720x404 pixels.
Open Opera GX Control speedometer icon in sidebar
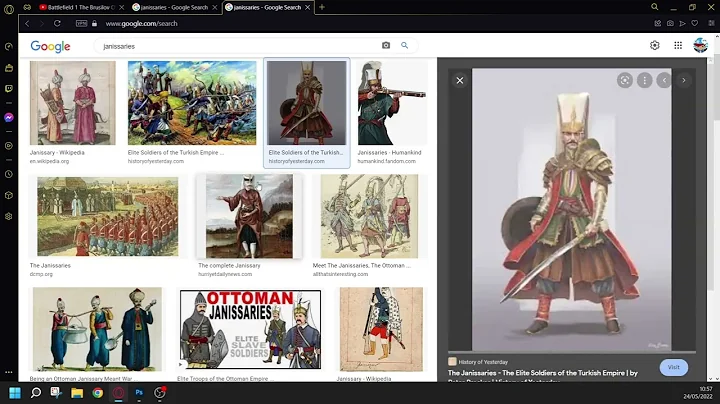pos(9,47)
